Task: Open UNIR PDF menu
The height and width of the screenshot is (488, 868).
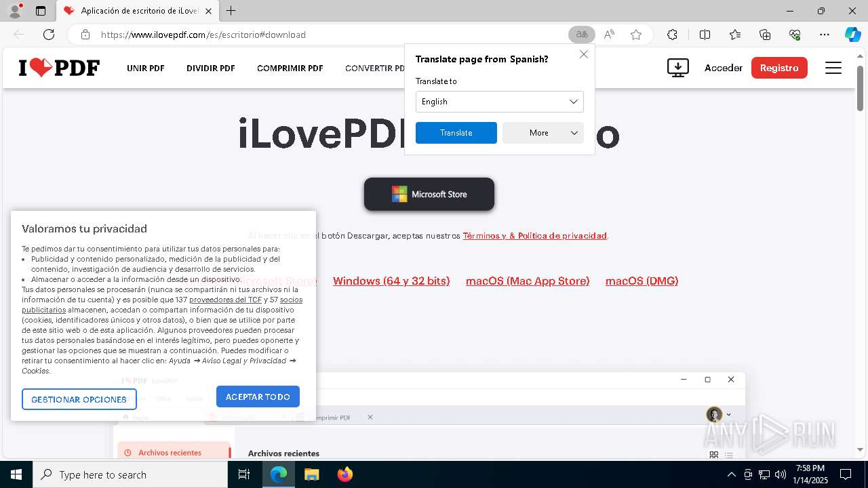Action: 146,68
